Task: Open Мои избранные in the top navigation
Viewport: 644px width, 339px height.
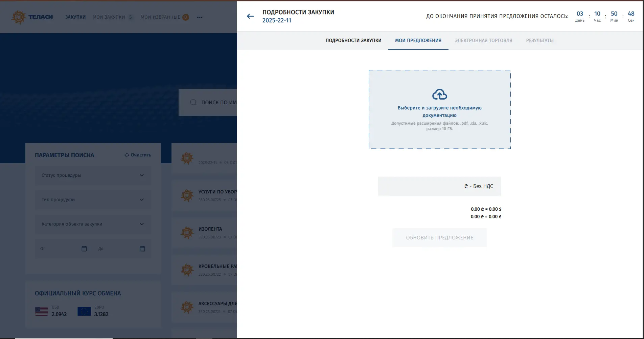Action: coord(160,17)
